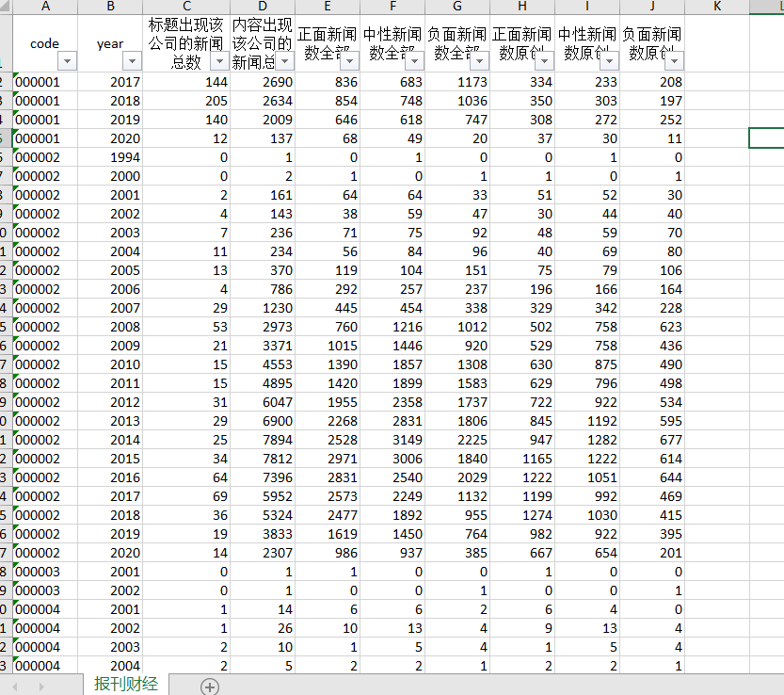Open the code column filter dropdown

[67, 61]
